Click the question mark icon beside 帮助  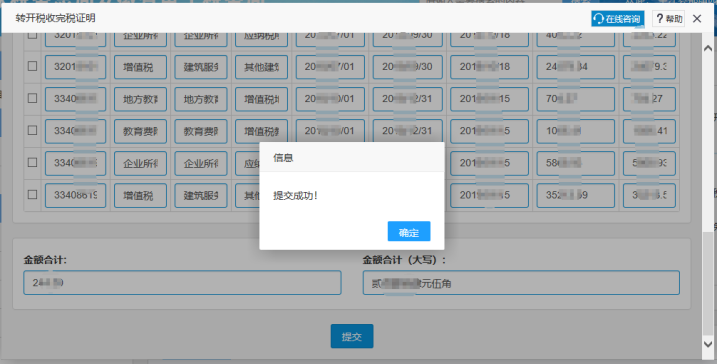(659, 19)
